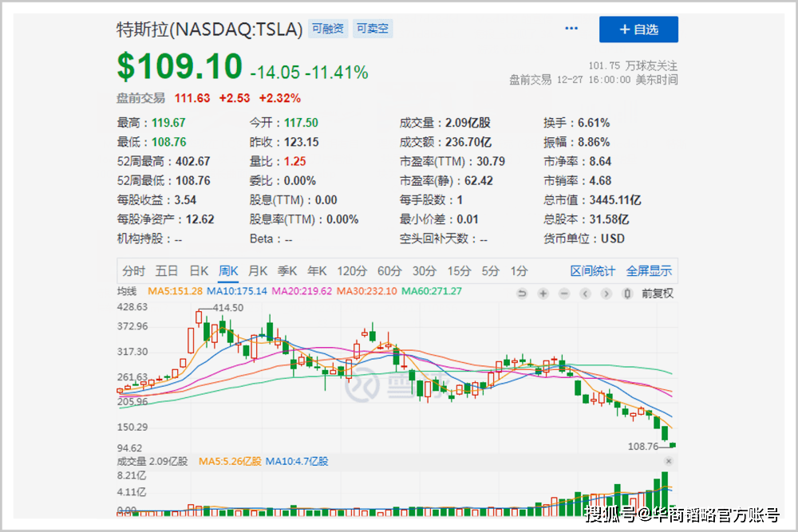Click the volume legend MA10:4.7亿股
The height and width of the screenshot is (532, 798).
pyautogui.click(x=297, y=461)
